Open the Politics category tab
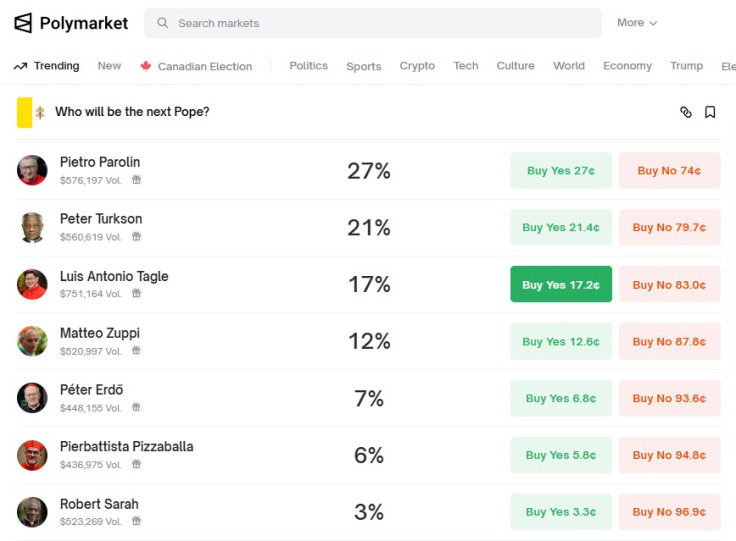This screenshot has width=736, height=541. pyautogui.click(x=308, y=66)
